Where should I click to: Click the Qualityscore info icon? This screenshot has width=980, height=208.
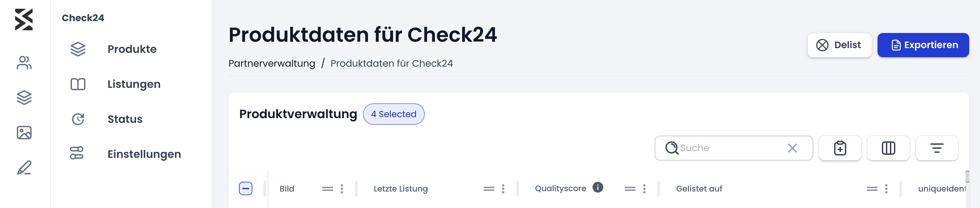pos(598,187)
